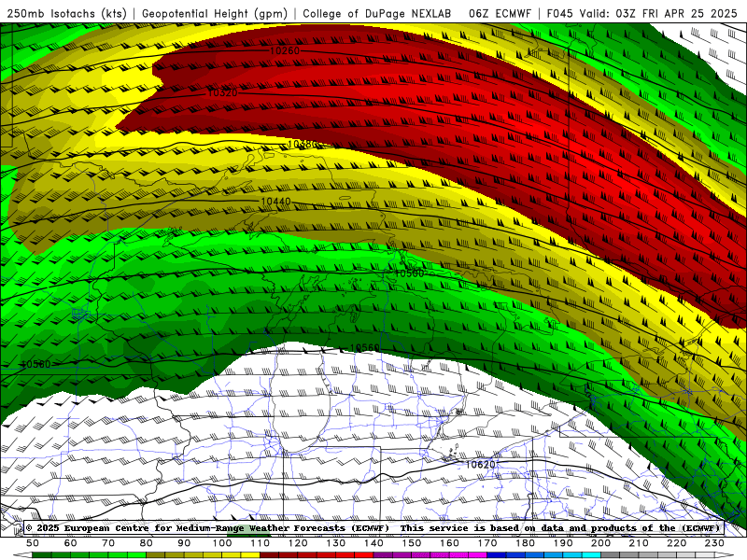Click the 50 value on the color scale
Viewport: 747px width, 560px height.
(33, 543)
